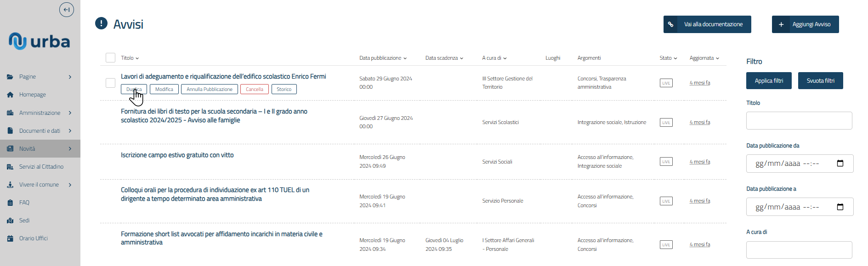The width and height of the screenshot is (868, 266).
Task: Click the Servizi al Cittadino icon
Action: 10,167
